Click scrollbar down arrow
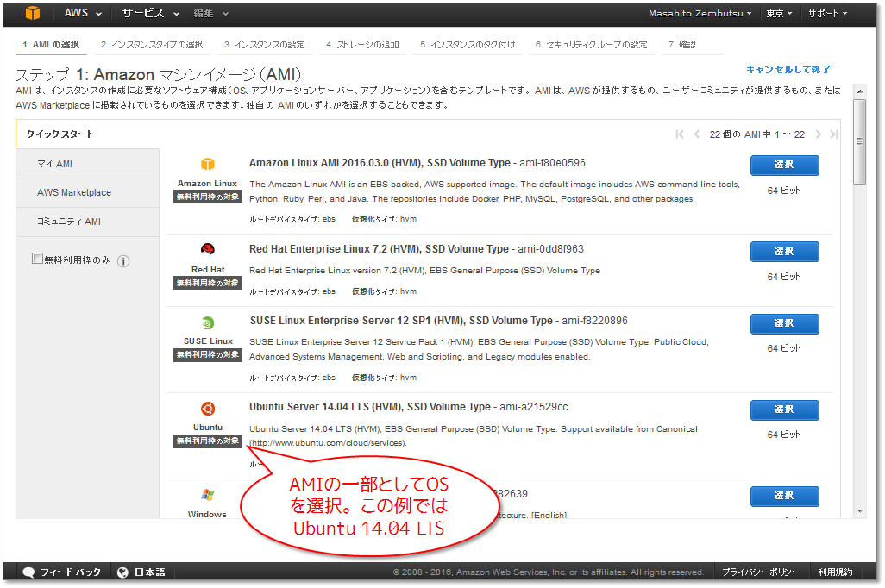Image resolution: width=885 pixels, height=588 pixels. [860, 511]
